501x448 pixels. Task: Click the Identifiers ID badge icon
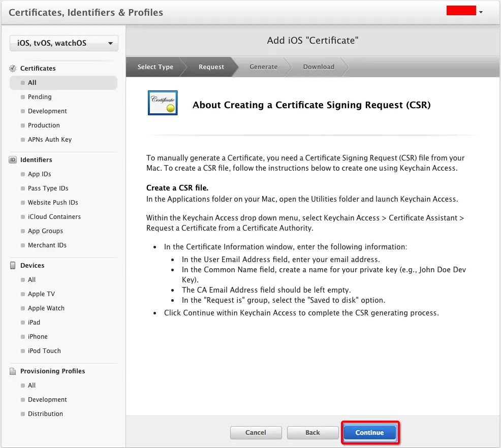[13, 159]
